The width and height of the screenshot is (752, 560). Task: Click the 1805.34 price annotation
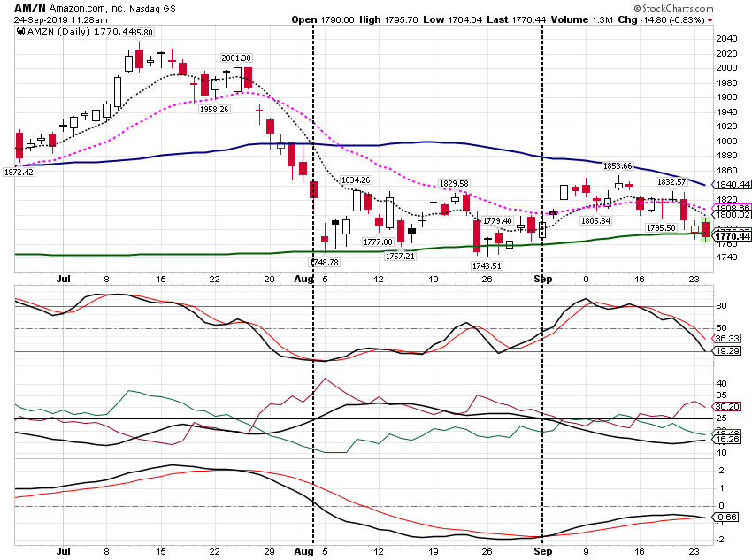pos(595,221)
